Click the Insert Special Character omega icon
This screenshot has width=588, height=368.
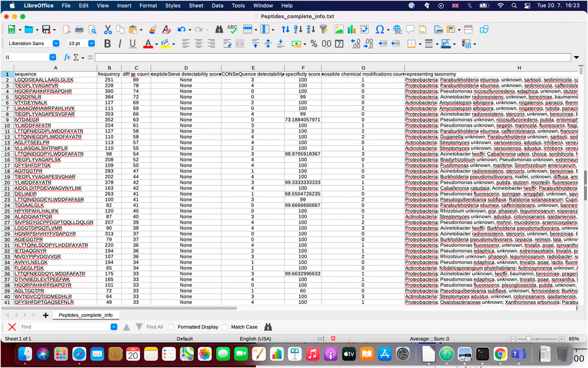(380, 30)
